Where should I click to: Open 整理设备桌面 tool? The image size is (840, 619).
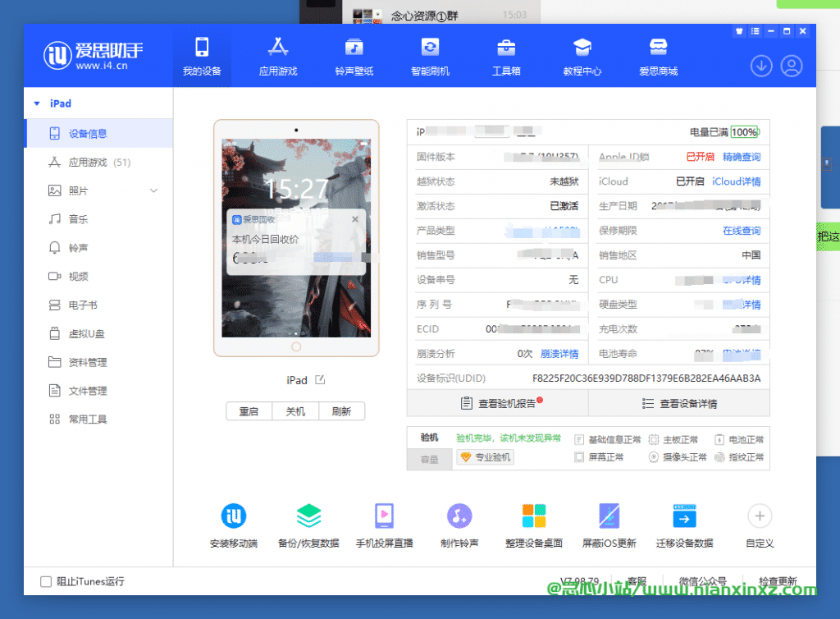534,525
